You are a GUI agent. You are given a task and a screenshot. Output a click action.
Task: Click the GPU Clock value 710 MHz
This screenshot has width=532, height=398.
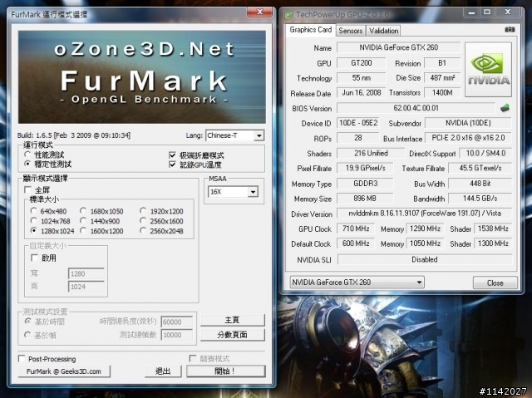coord(356,228)
